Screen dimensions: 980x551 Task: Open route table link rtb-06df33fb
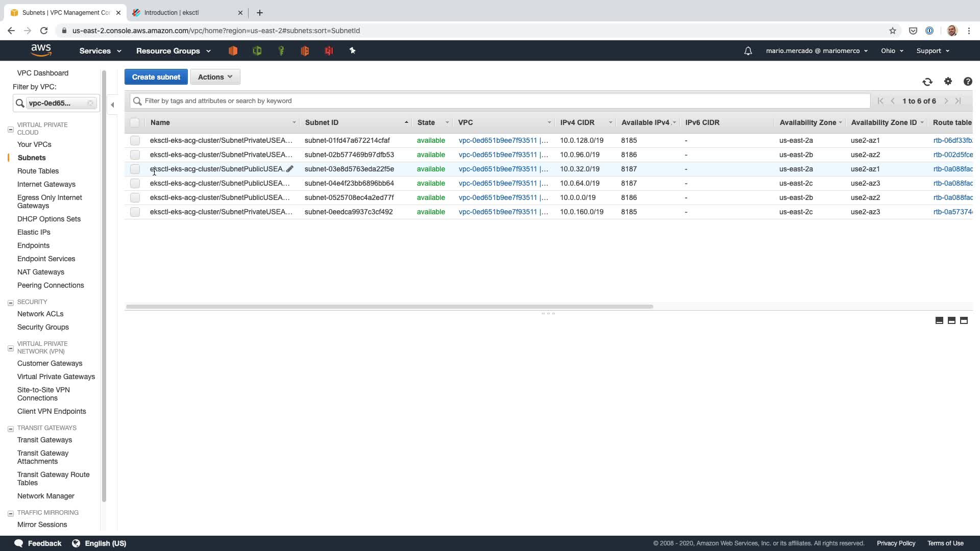(952, 140)
